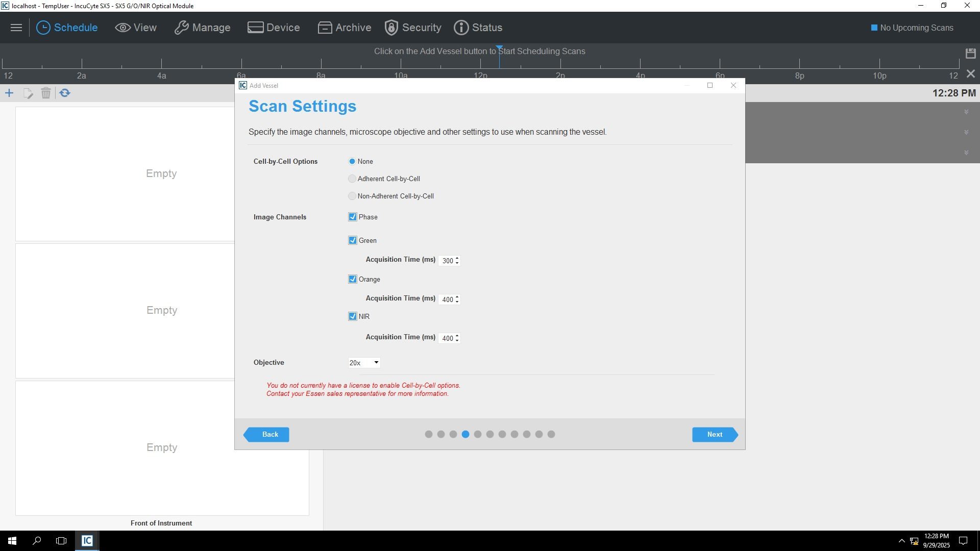Expand the first right-panel chevron
Screen dimensions: 980x551
point(966,112)
